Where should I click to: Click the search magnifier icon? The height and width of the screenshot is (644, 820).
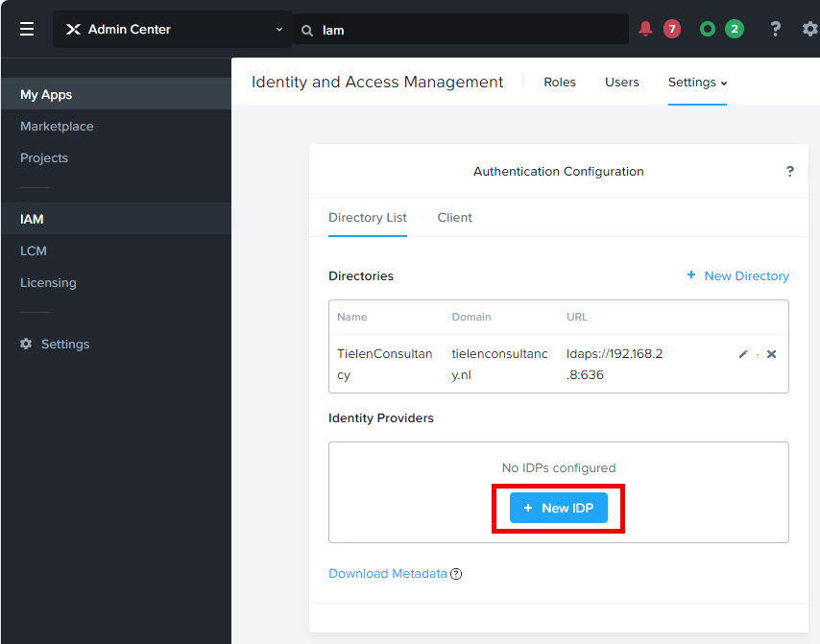(x=307, y=31)
